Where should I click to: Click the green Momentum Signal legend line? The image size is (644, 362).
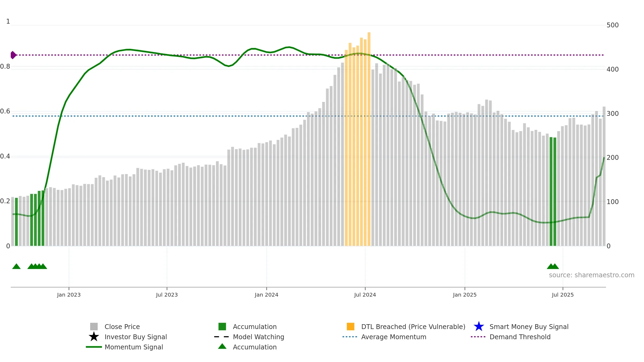coord(94,347)
